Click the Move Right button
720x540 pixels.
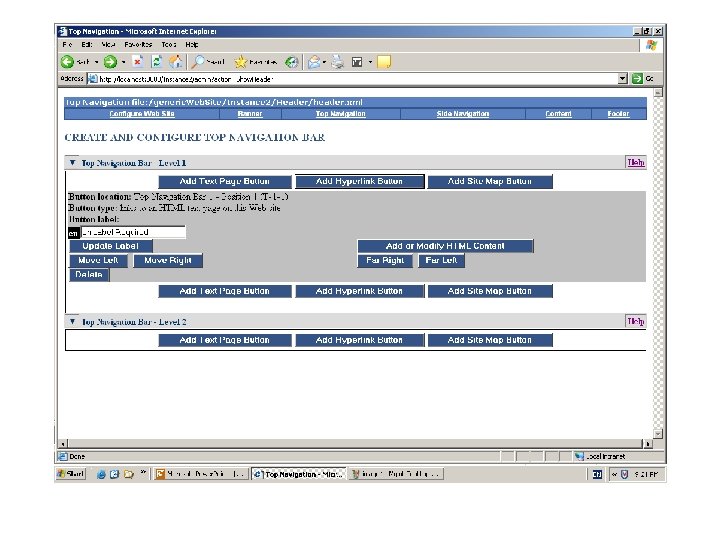point(168,260)
